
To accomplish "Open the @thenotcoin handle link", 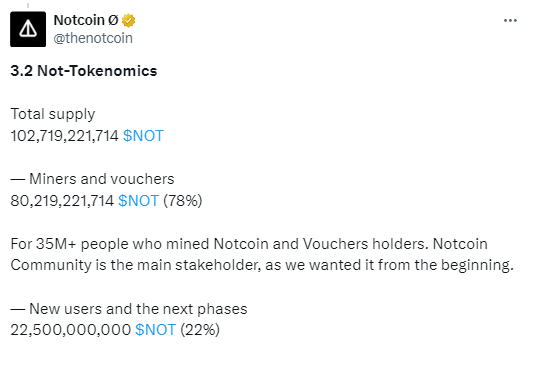I will pos(93,38).
